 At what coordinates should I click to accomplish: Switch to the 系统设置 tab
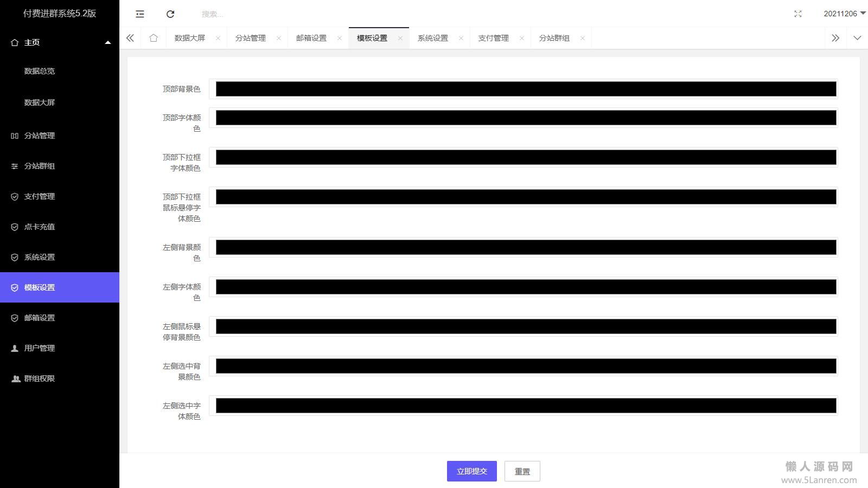[433, 38]
